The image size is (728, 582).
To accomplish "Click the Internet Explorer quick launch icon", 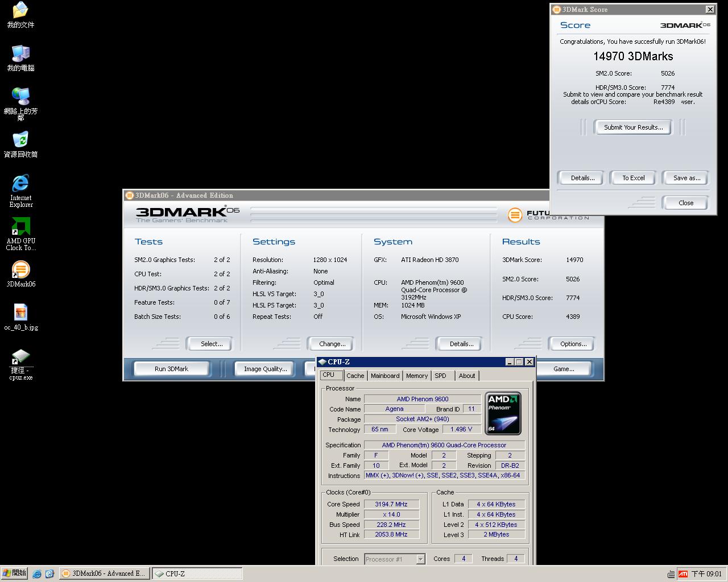I will [x=37, y=574].
